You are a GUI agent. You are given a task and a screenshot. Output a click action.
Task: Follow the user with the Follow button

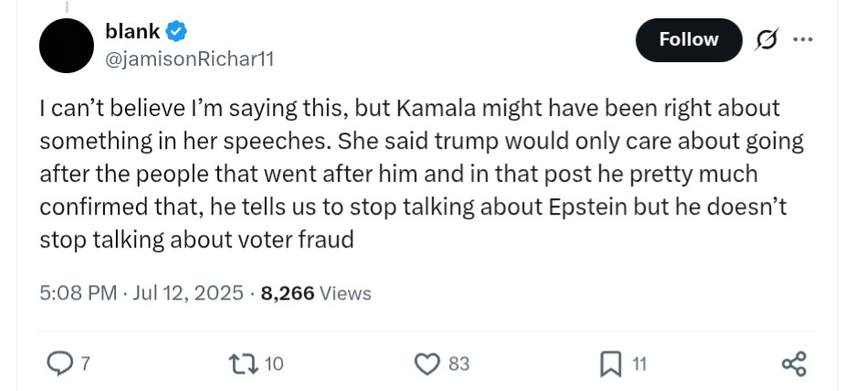pos(688,40)
